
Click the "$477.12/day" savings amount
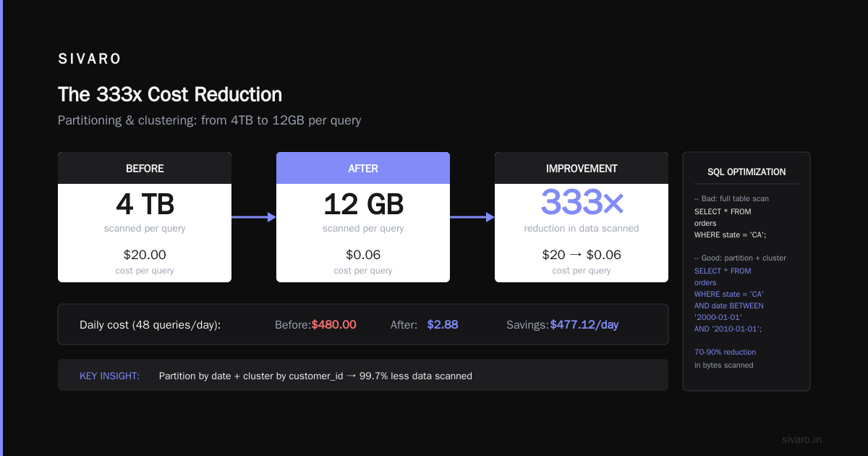[584, 325]
